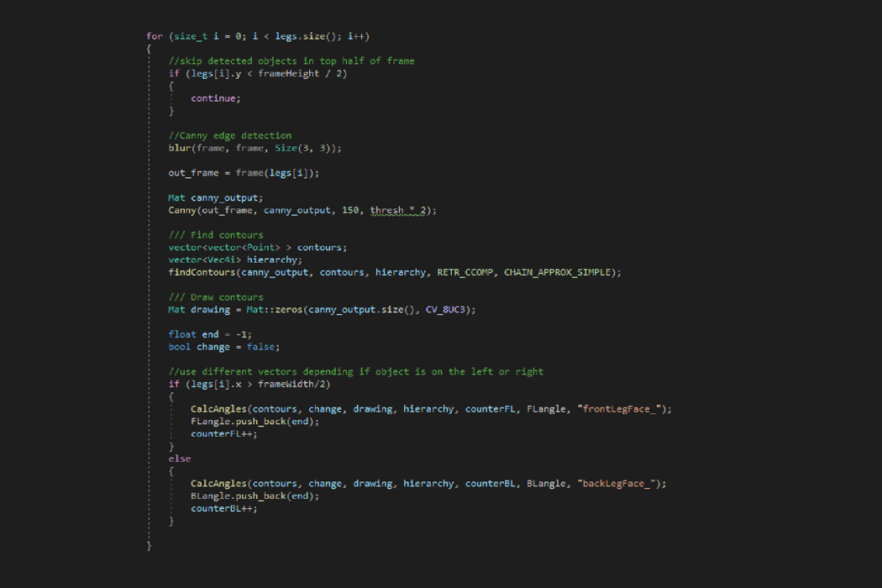
Task: Click the "Mat canny_output;" declaration
Action: (x=215, y=197)
